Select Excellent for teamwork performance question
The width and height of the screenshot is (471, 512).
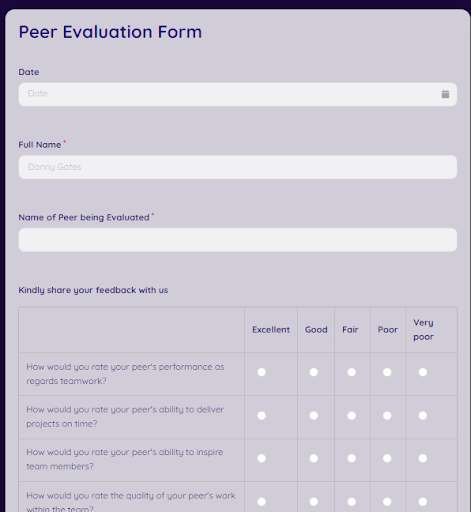[262, 372]
